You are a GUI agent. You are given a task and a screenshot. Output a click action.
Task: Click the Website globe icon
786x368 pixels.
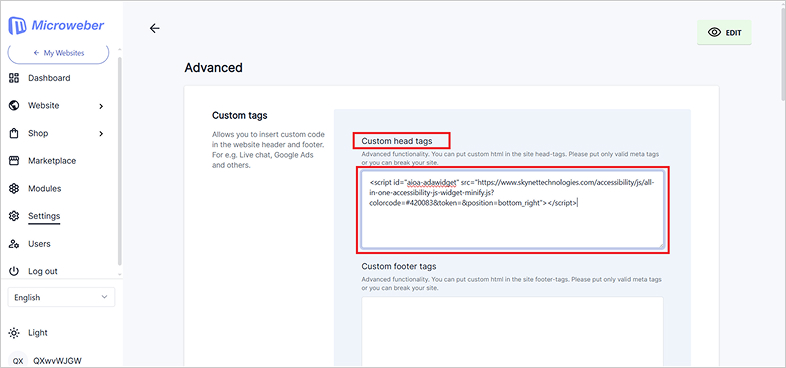(14, 105)
